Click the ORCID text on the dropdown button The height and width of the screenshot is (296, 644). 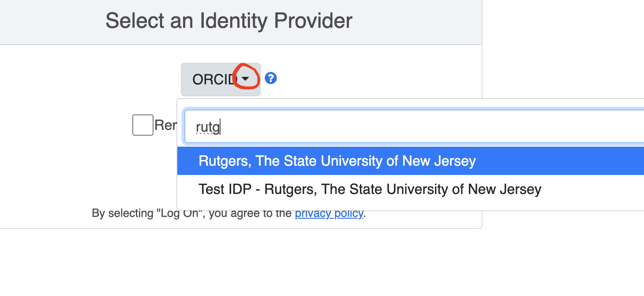pyautogui.click(x=215, y=79)
